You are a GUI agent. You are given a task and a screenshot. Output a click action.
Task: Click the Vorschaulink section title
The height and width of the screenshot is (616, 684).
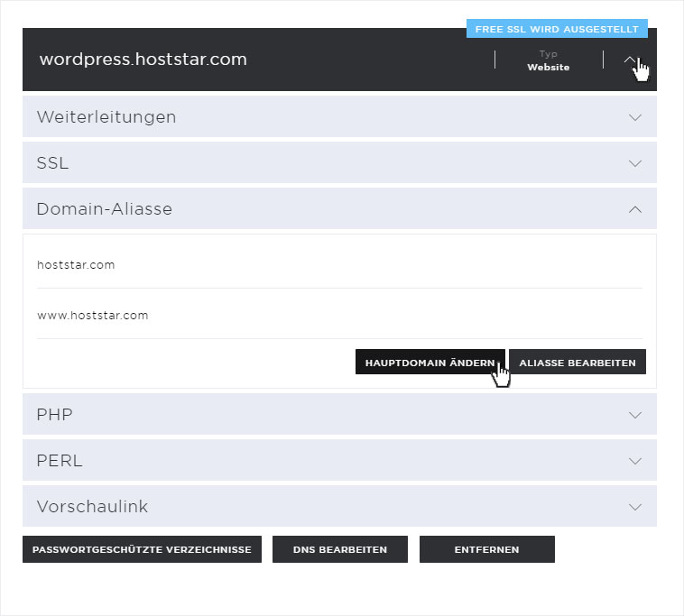pyautogui.click(x=92, y=507)
